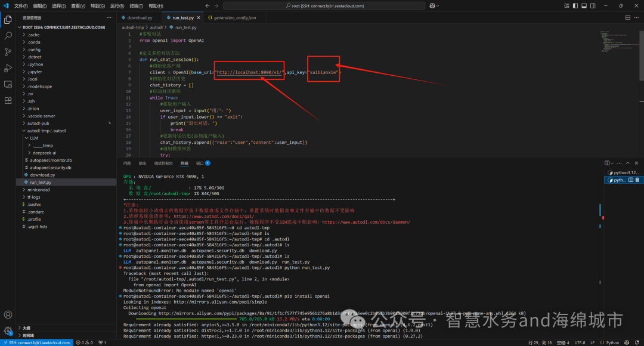Close the terminal panel
644x346 pixels.
click(x=636, y=163)
